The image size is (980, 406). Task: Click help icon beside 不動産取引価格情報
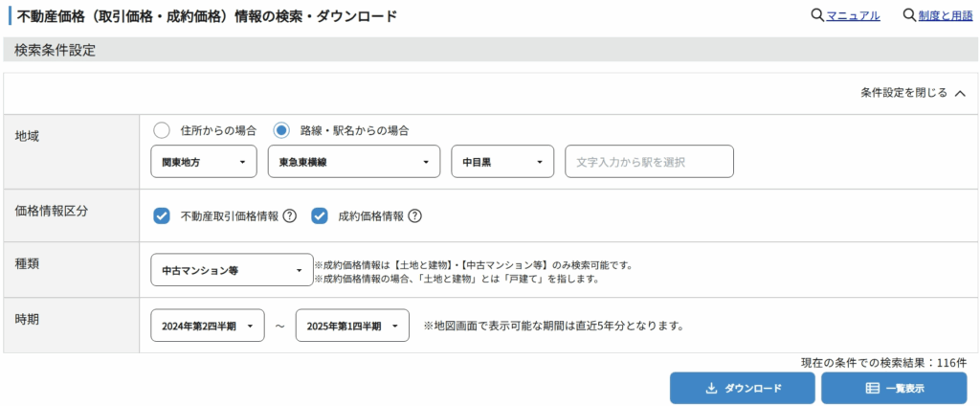tap(289, 215)
